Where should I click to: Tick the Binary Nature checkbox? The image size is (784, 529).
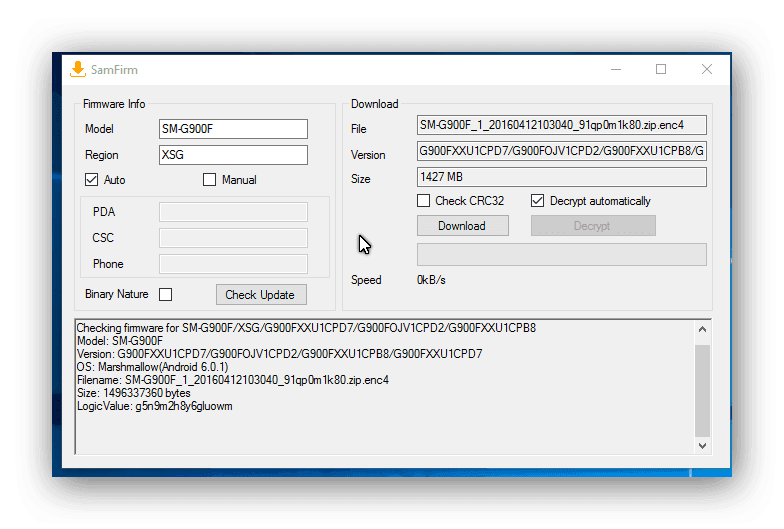[x=166, y=294]
